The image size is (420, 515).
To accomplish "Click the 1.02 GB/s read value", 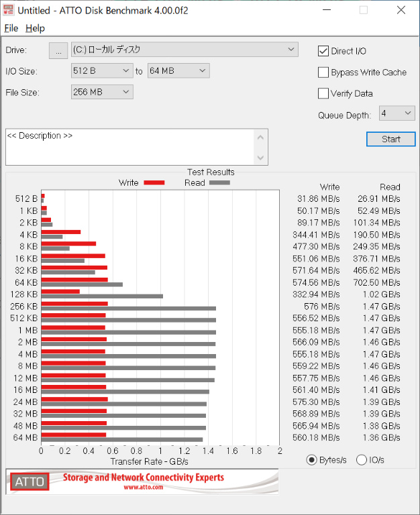I will tap(382, 294).
